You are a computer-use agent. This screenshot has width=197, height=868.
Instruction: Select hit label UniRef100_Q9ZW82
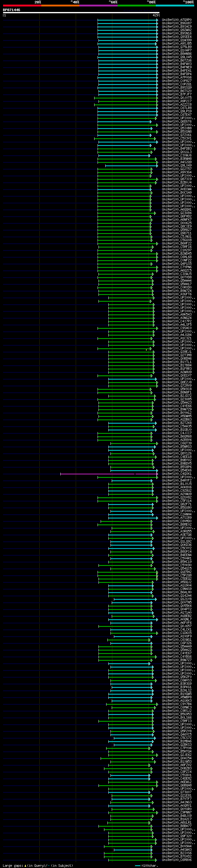tap(176, 30)
